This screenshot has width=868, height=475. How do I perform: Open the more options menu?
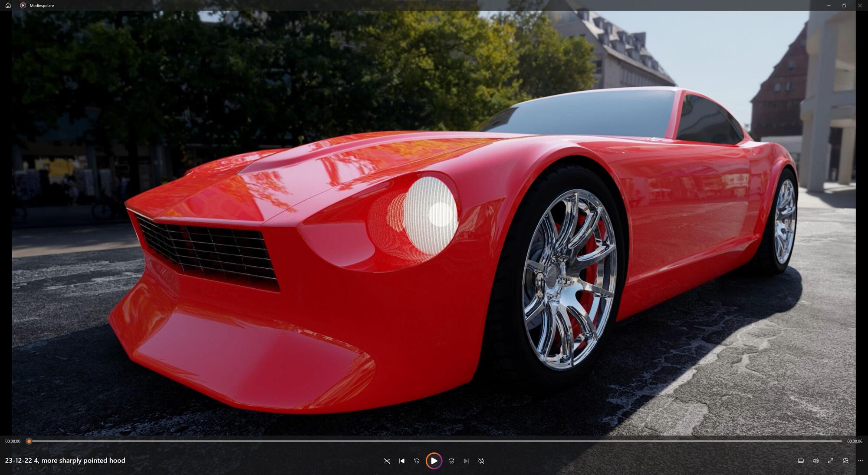click(x=860, y=461)
